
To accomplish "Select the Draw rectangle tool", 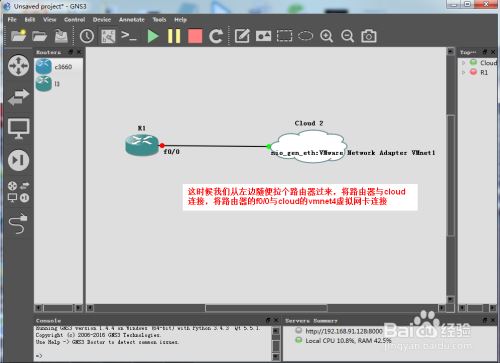I will 284,36.
